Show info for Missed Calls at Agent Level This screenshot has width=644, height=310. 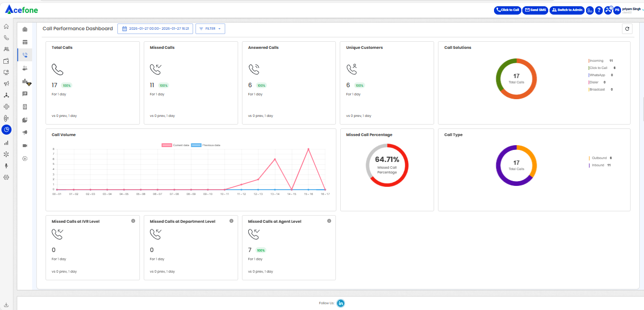click(329, 221)
